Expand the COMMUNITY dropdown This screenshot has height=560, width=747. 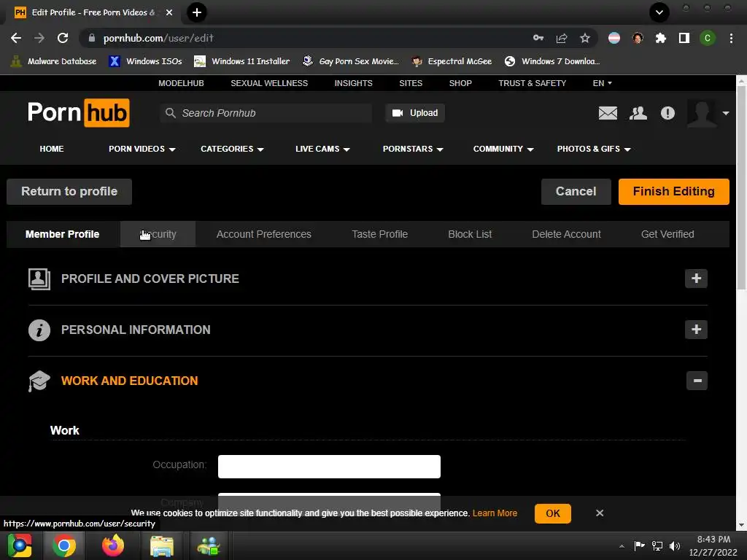pyautogui.click(x=503, y=149)
